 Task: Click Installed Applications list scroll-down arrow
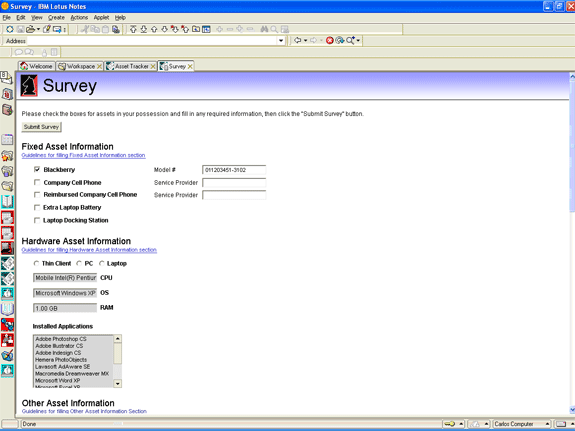tap(117, 384)
